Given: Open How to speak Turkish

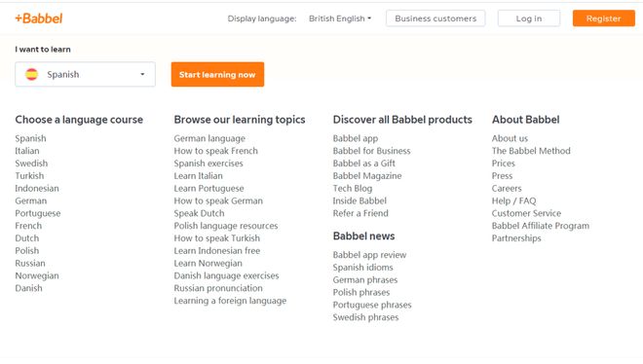Looking at the screenshot, I should click(217, 238).
